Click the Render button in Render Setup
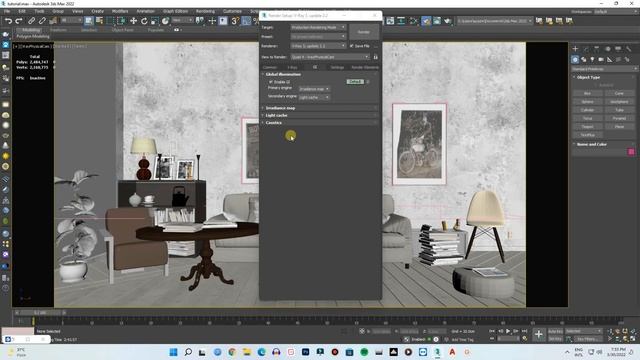The image size is (640, 360). click(364, 32)
